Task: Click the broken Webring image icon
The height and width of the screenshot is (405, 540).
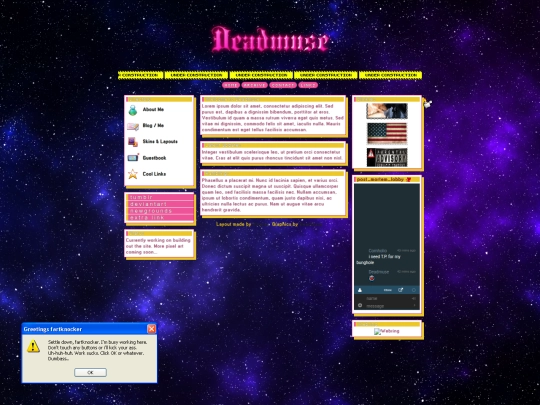Action: [x=377, y=331]
